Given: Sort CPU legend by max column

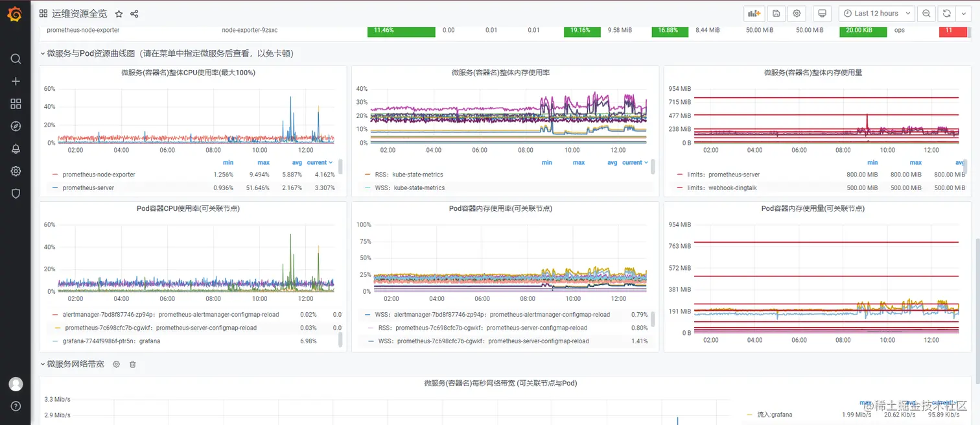Looking at the screenshot, I should click(263, 163).
